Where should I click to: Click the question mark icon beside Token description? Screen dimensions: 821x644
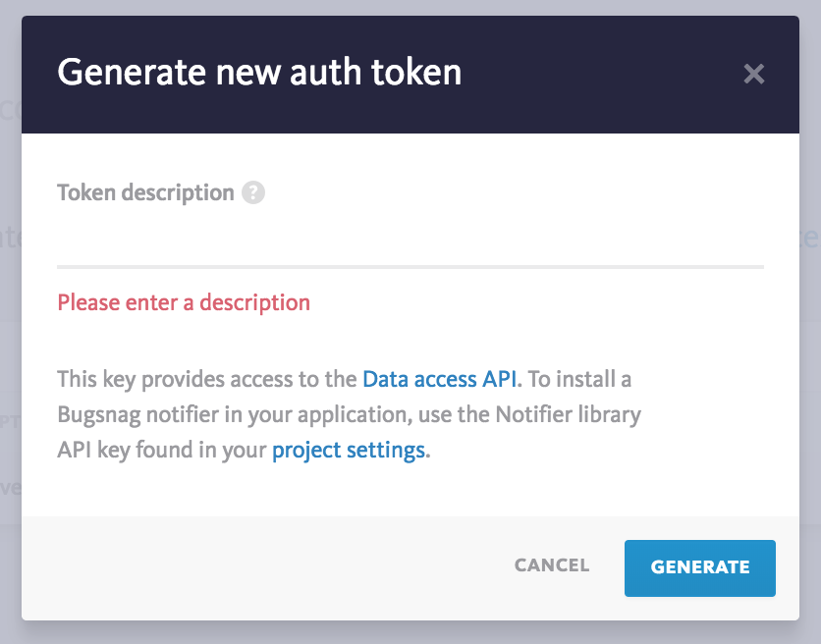click(253, 192)
